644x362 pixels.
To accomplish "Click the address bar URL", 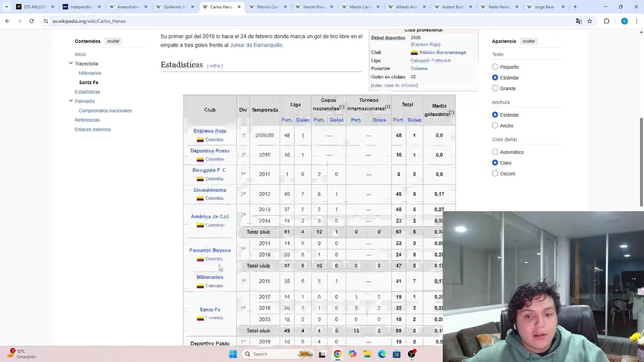I will [89, 21].
